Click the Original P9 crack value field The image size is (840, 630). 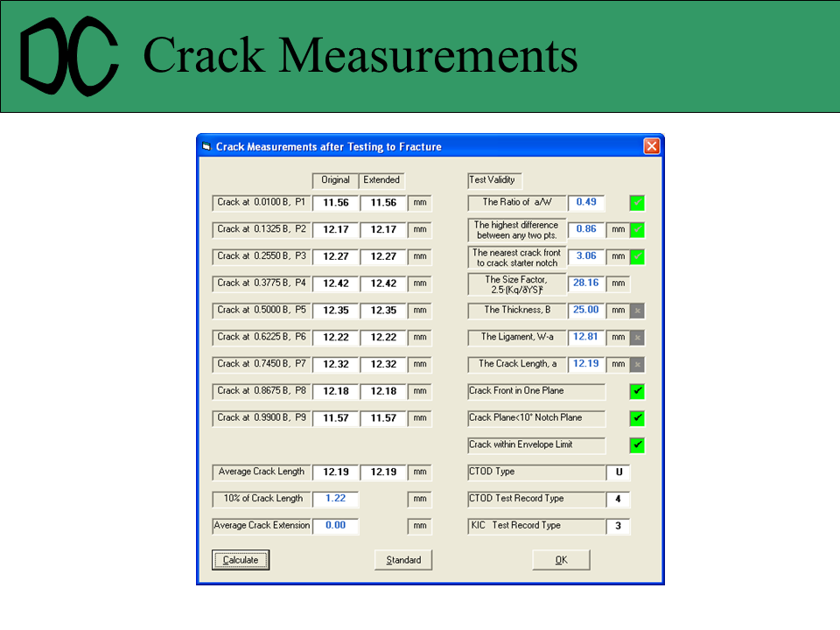(x=335, y=418)
